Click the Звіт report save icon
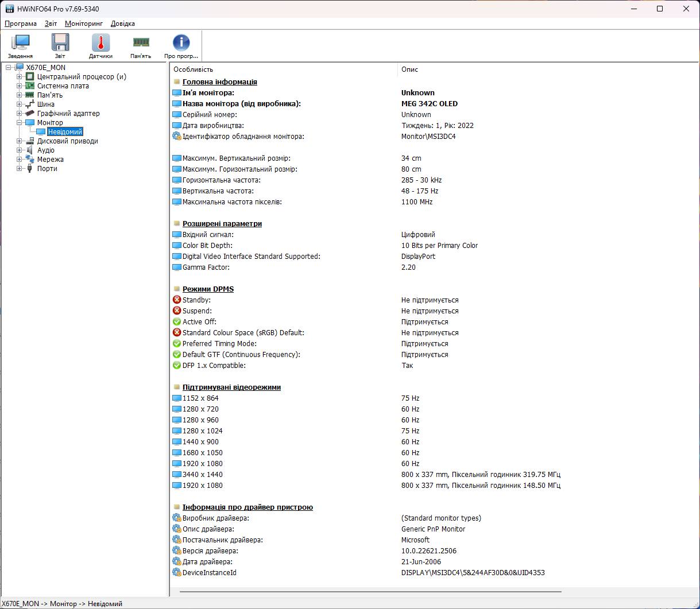This screenshot has height=609, width=700. tap(60, 43)
